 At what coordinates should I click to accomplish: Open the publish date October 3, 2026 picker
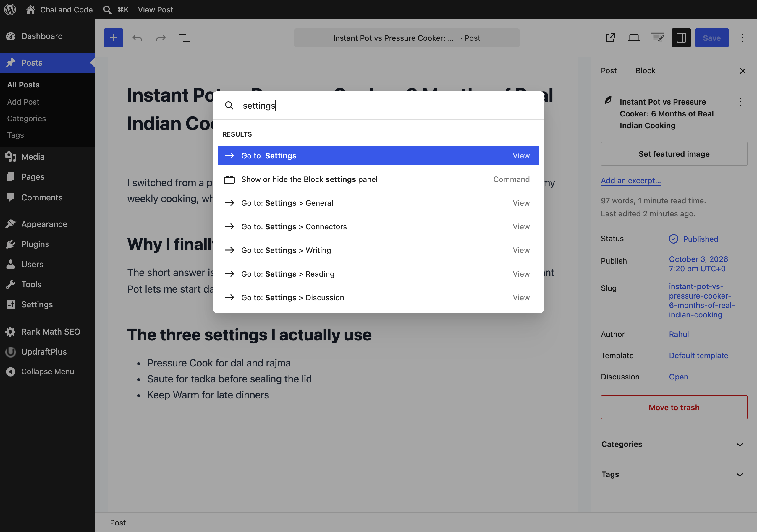coord(698,264)
